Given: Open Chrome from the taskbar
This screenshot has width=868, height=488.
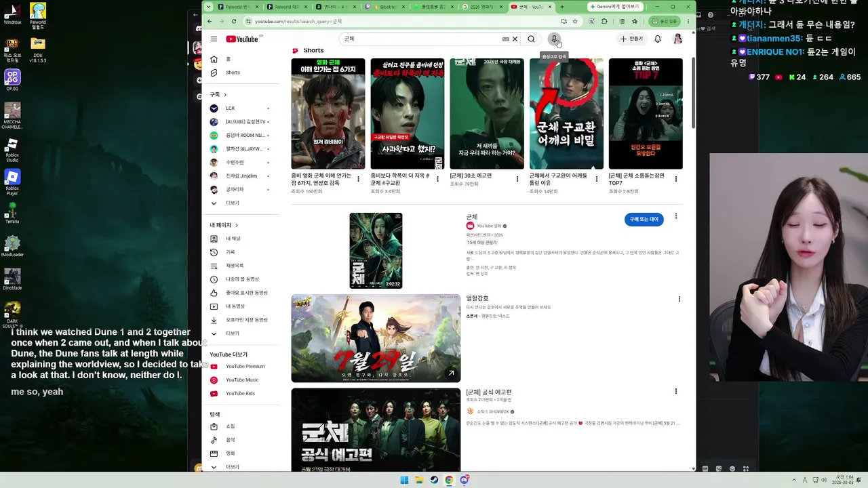Looking at the screenshot, I should click(449, 480).
